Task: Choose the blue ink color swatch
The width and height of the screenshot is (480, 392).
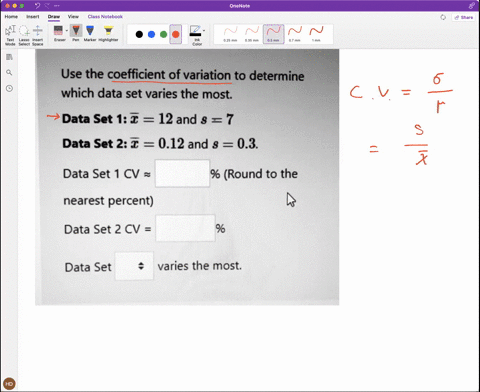Action: pyautogui.click(x=151, y=34)
